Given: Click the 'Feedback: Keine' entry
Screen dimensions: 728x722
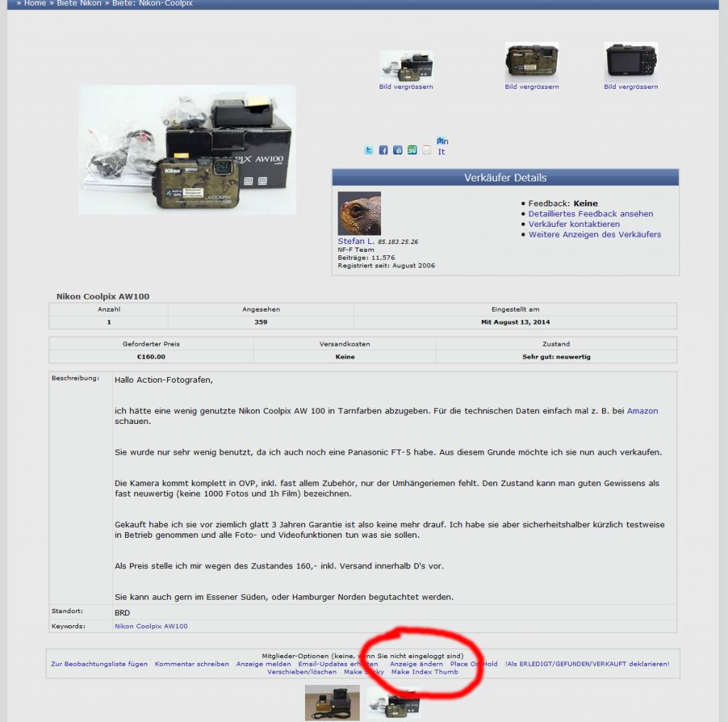Looking at the screenshot, I should tap(563, 203).
